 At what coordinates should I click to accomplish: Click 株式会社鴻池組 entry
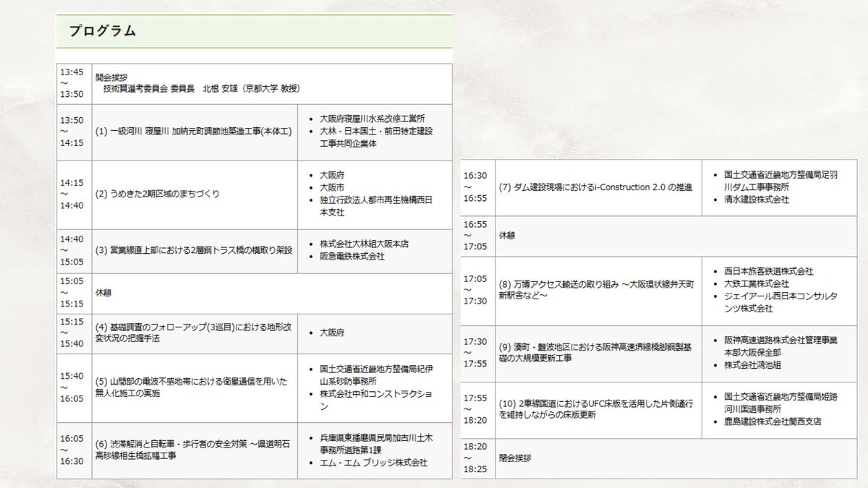pos(752,365)
